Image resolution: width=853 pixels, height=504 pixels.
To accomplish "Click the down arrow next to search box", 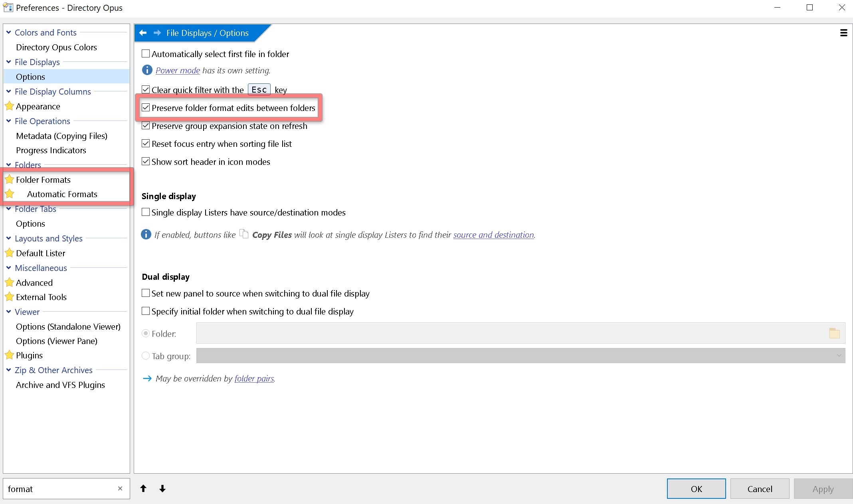I will (162, 488).
